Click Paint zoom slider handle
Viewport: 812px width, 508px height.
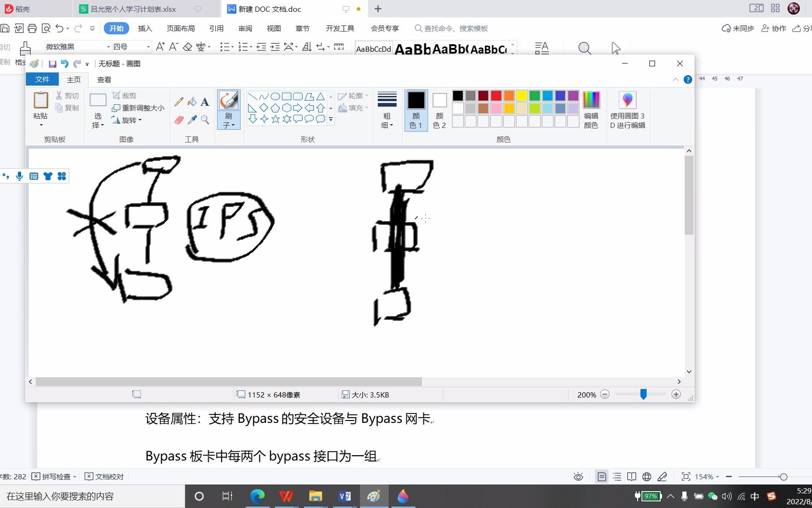(643, 395)
